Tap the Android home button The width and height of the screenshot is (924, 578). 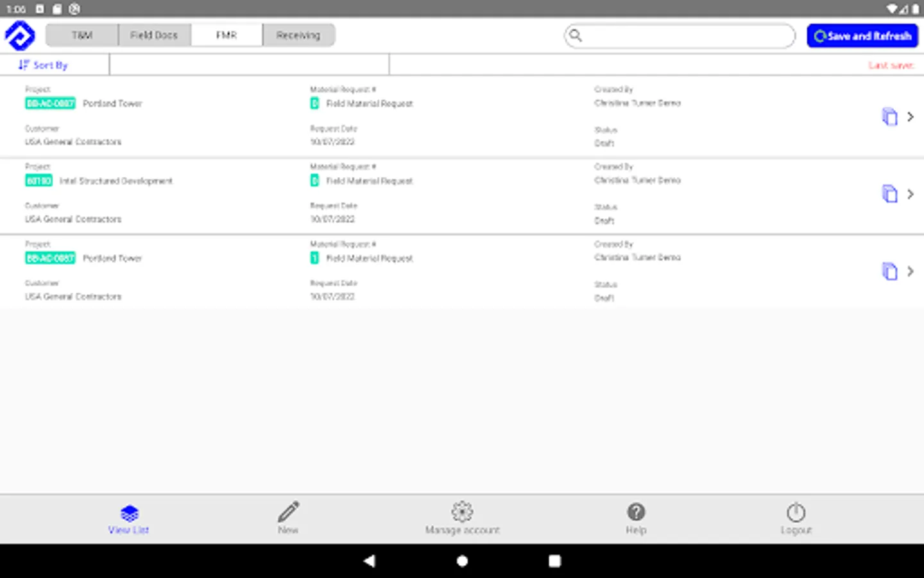coord(462,561)
